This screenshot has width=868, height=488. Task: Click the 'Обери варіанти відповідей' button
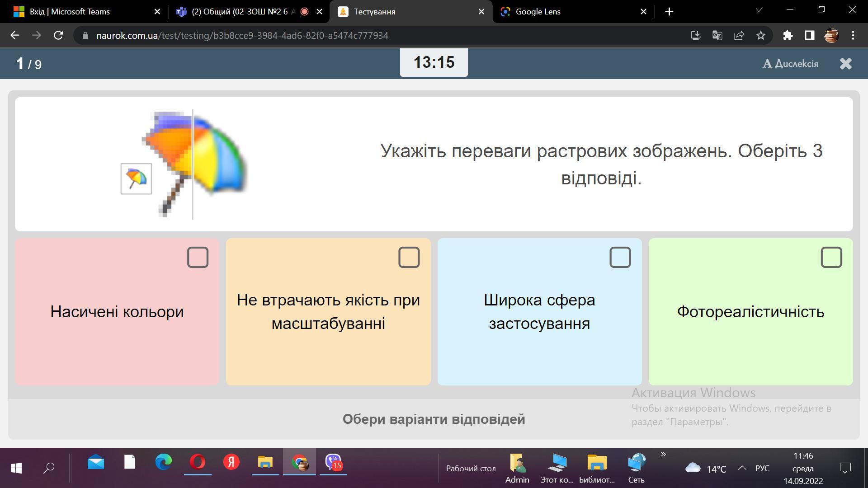click(x=434, y=419)
